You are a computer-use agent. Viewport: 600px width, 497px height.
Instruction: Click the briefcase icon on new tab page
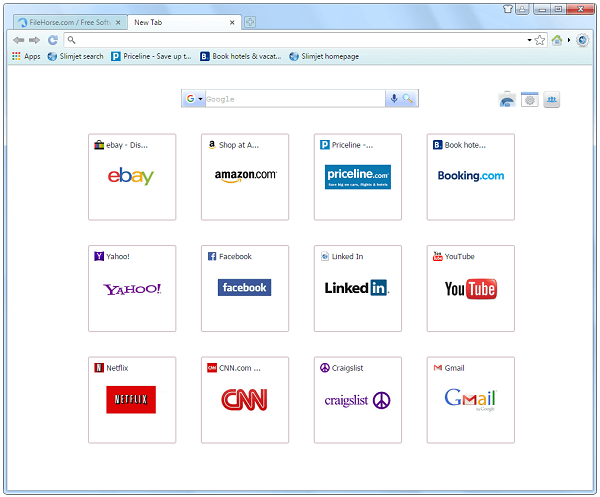pos(507,99)
